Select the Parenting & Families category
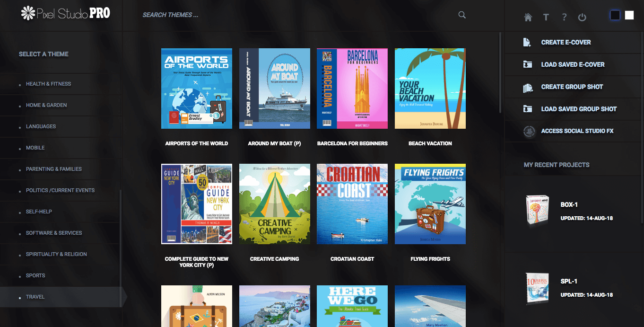 [53, 169]
